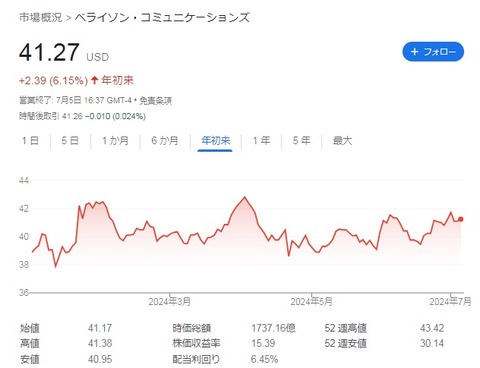Viewport: 480px width, 368px height.
Task: Click the ベライゾン・コミュニケーションズ breadcrumb title
Action: (162, 17)
